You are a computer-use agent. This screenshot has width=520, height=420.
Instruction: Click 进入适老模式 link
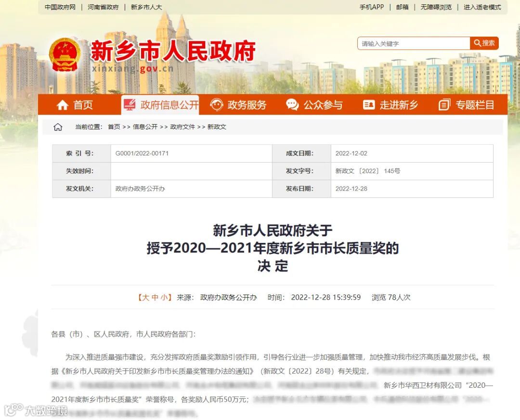482,7
